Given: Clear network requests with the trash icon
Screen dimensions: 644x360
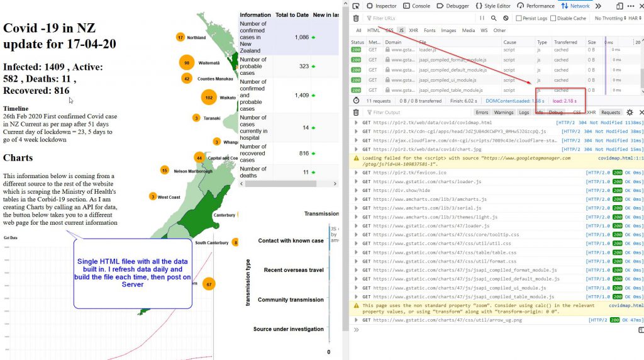Looking at the screenshot, I should tap(357, 18).
